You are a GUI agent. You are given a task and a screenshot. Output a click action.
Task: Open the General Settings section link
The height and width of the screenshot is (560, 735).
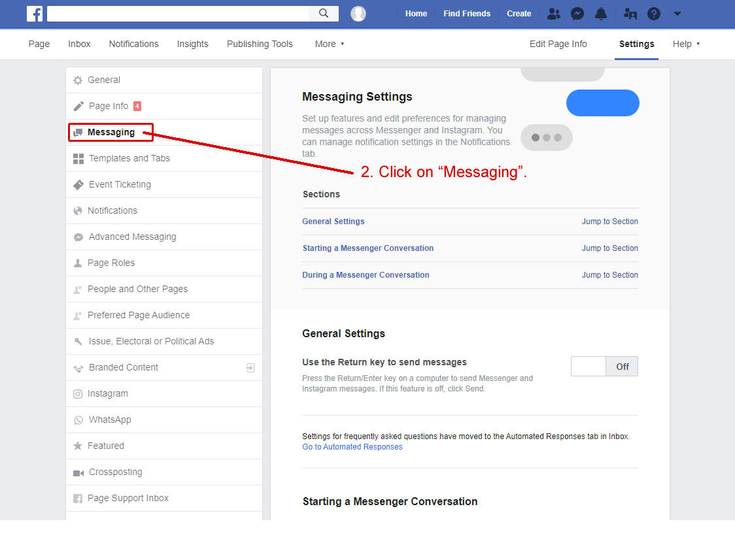(333, 222)
